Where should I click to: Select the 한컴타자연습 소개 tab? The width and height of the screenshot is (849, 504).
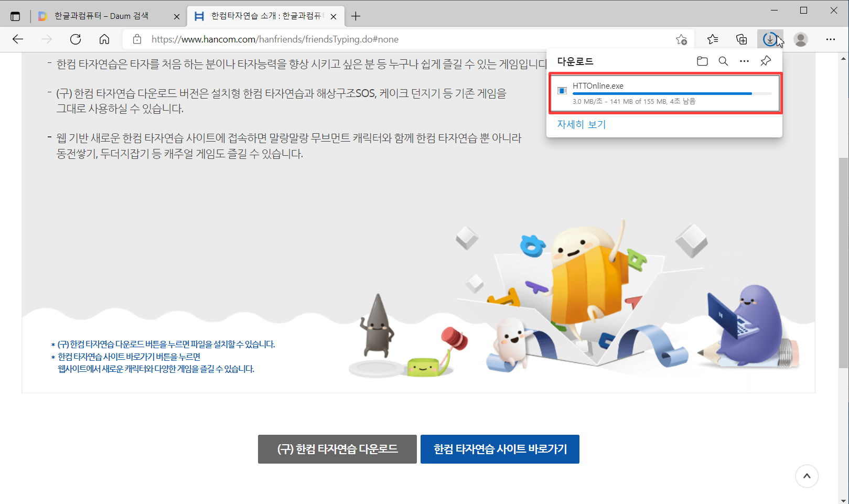click(266, 16)
